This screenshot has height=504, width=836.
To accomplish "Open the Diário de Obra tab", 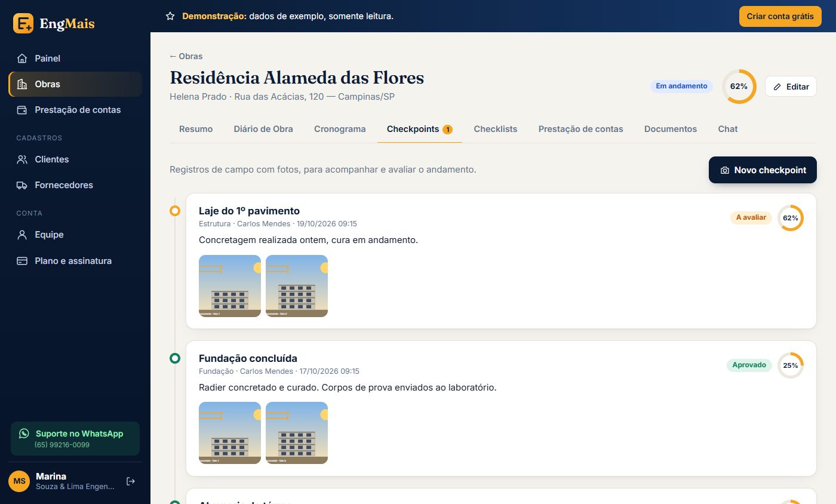I will (x=263, y=129).
